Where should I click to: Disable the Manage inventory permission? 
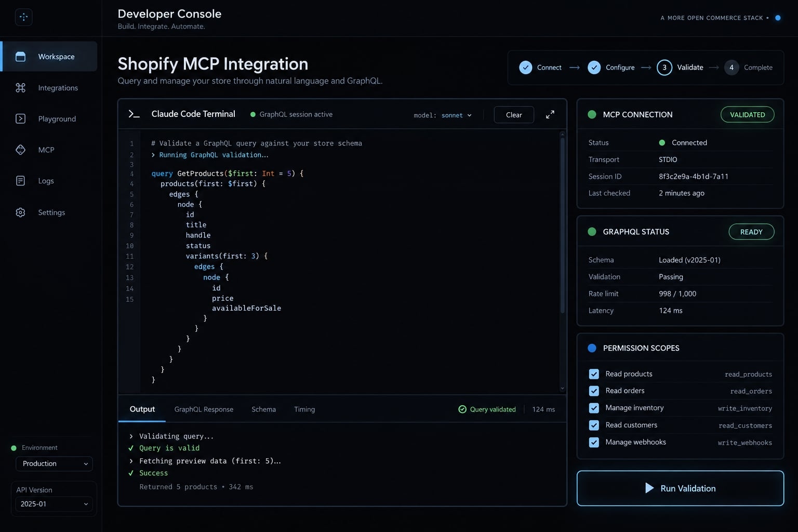[x=594, y=408]
